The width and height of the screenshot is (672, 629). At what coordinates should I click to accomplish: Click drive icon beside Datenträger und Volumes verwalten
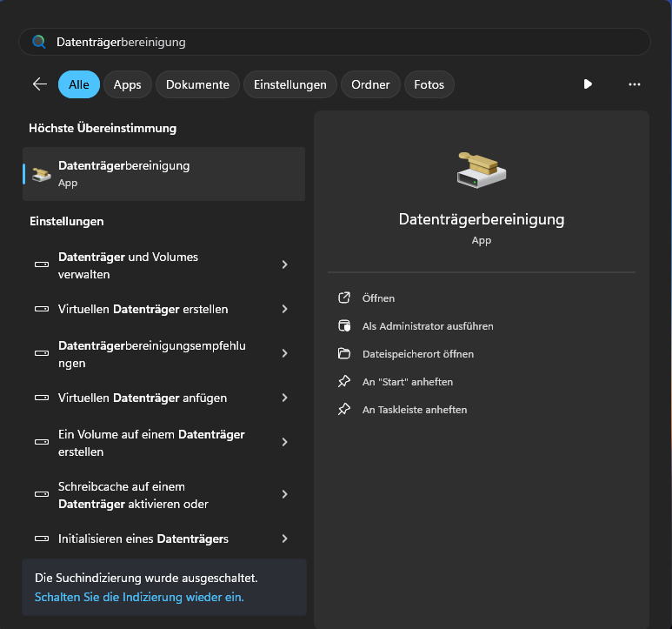pyautogui.click(x=42, y=264)
